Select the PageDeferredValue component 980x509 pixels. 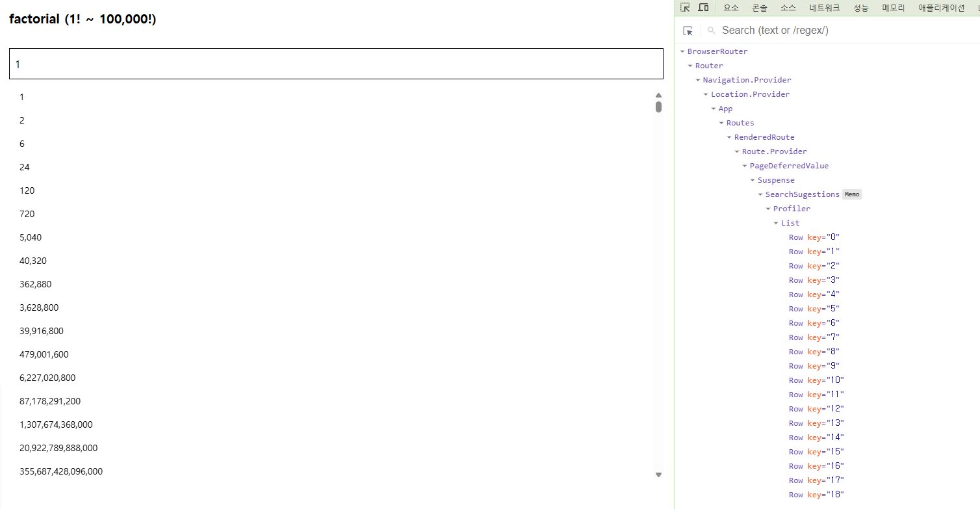(x=790, y=166)
